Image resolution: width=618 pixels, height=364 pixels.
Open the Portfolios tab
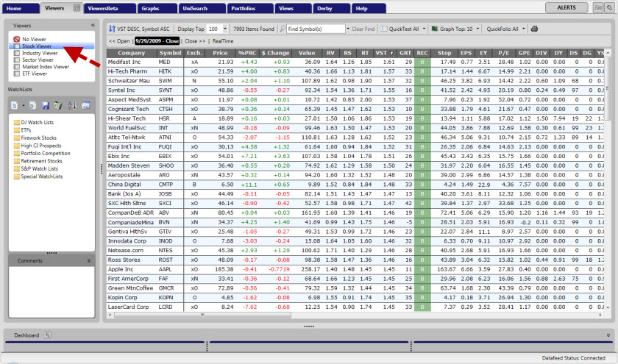point(246,8)
